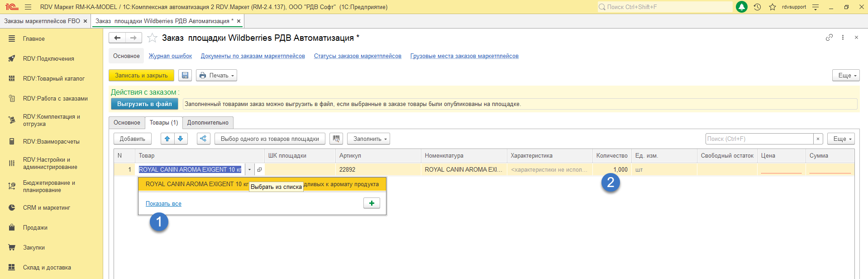This screenshot has width=868, height=279.
Task: Open notifications bell icon
Action: (x=742, y=7)
